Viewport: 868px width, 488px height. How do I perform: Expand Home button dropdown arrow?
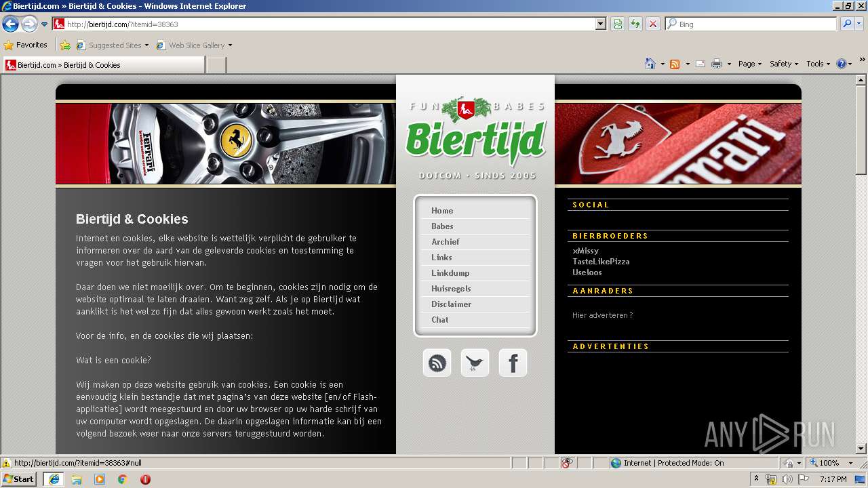(x=663, y=64)
